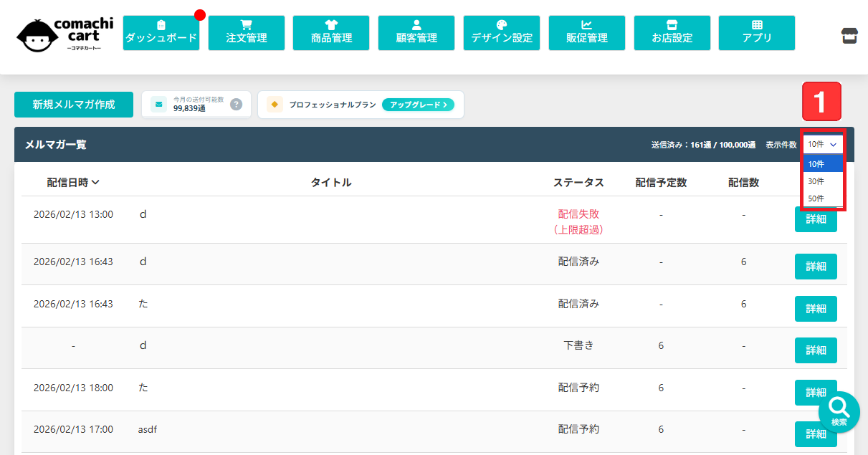Open 詳細 for the asdf newsletter
The image size is (868, 455).
coord(816,434)
